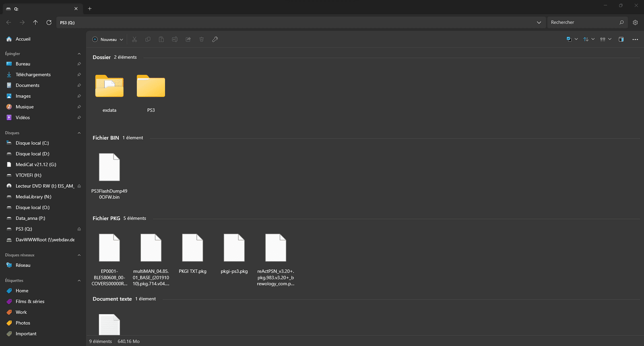Click the Document texte group header
This screenshot has width=644, height=346.
tap(112, 299)
